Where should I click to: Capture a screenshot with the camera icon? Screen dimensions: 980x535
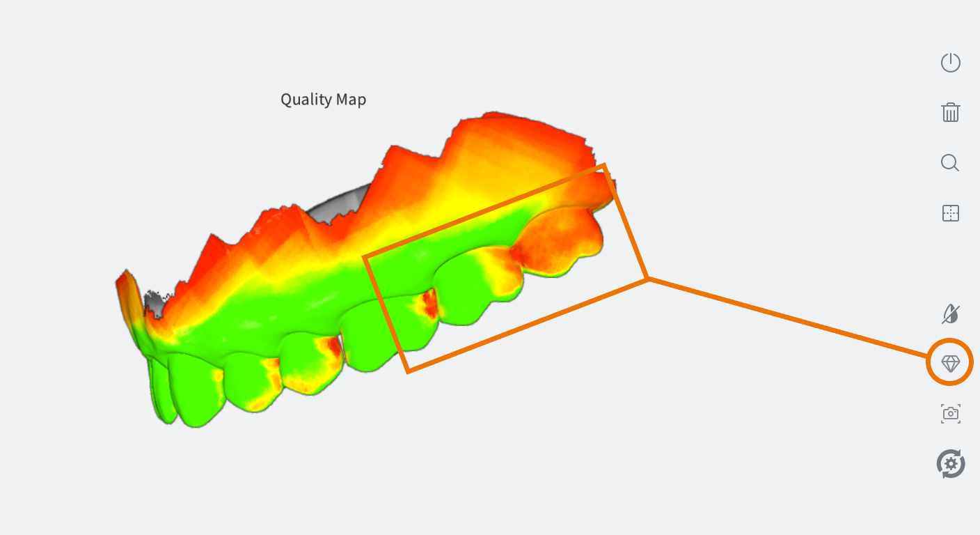[x=950, y=413]
